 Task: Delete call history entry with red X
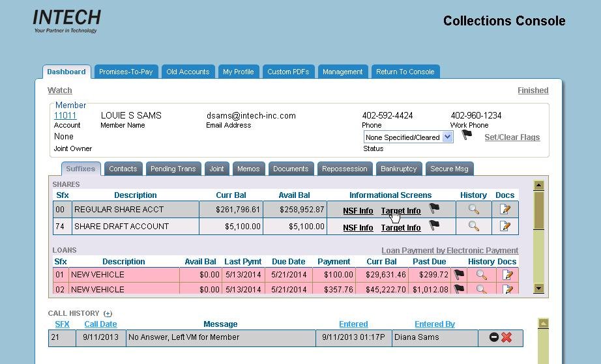(x=506, y=337)
